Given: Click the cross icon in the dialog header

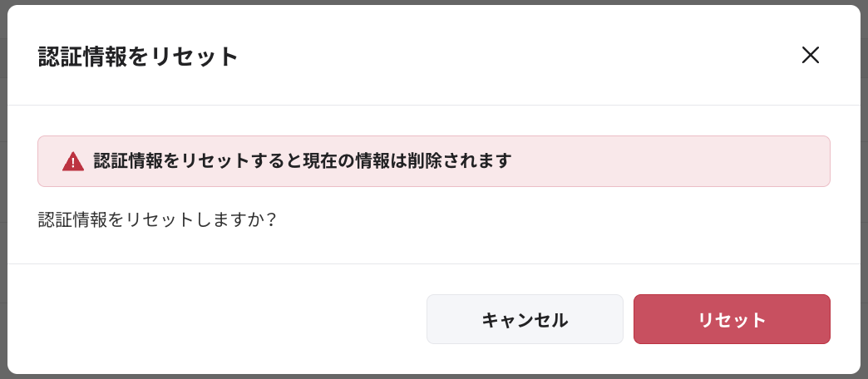Looking at the screenshot, I should 810,56.
